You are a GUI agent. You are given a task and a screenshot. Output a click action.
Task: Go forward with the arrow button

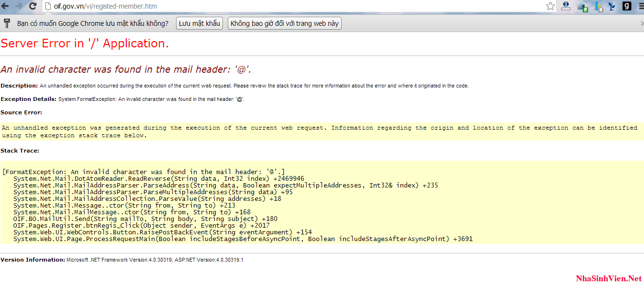[x=19, y=6]
